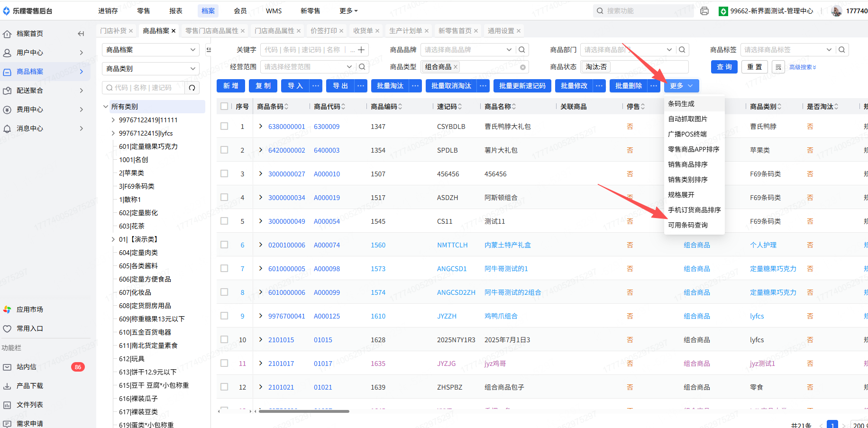Open the 商品档案 dropdown above the category tree
The image size is (868, 428).
(x=151, y=50)
